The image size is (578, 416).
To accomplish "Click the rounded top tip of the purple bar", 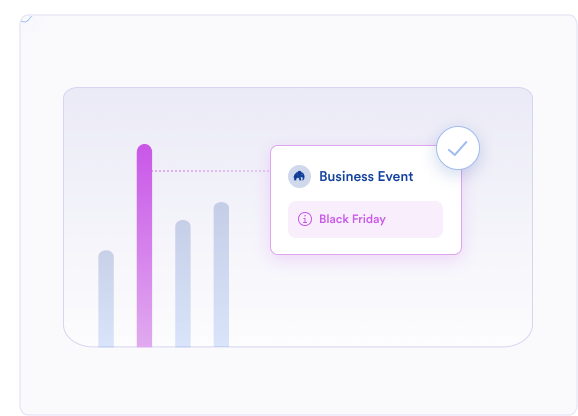I will click(144, 148).
